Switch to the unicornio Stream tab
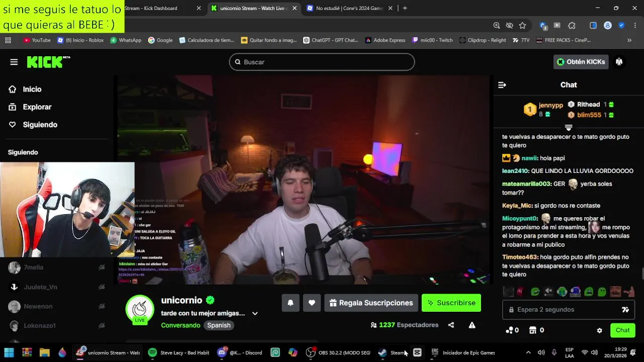 click(254, 8)
